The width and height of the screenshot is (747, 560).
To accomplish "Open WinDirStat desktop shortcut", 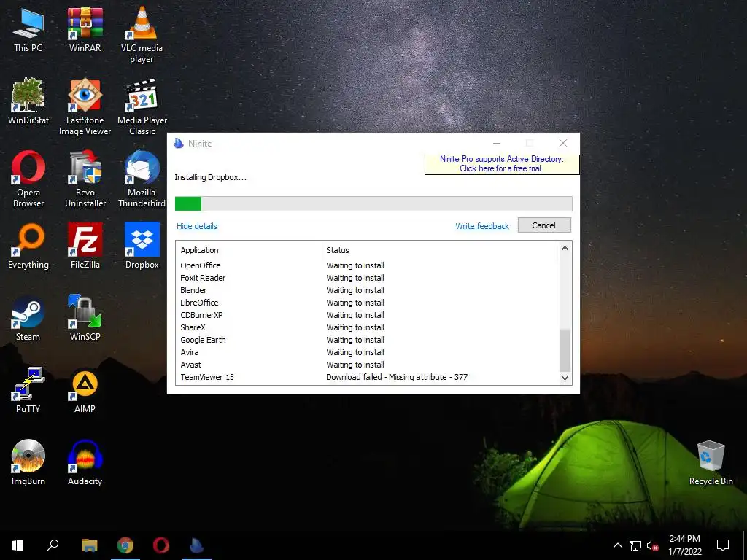I will click(28, 101).
